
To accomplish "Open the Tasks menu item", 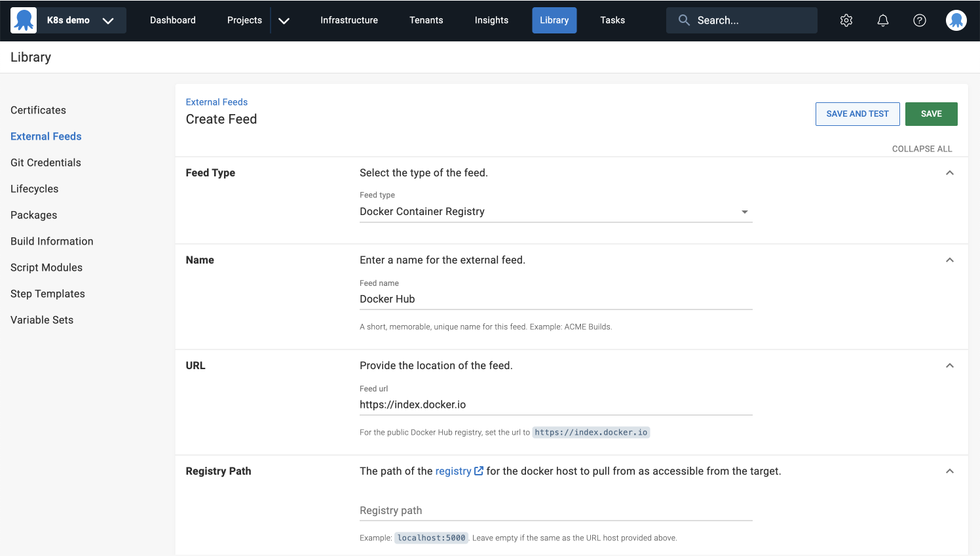I will (x=612, y=20).
